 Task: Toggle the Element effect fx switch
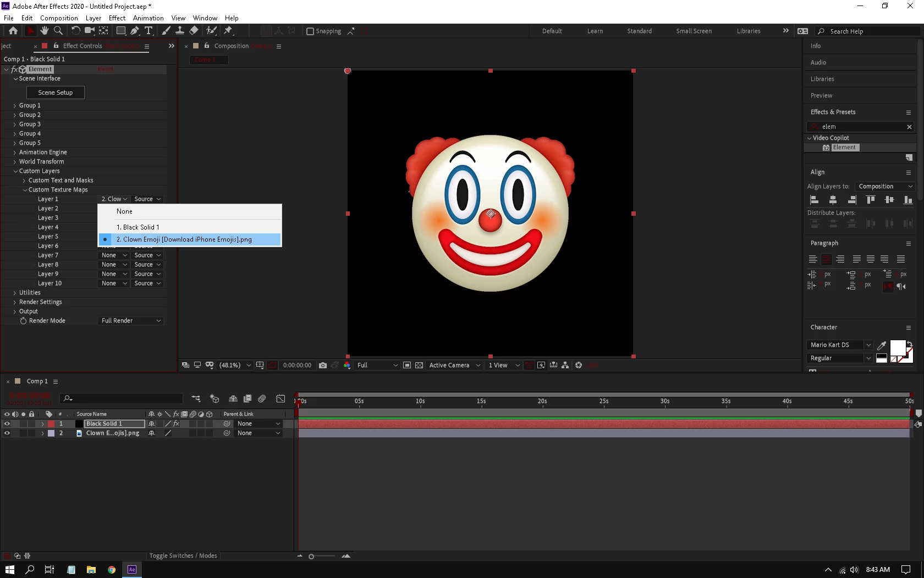pos(14,69)
